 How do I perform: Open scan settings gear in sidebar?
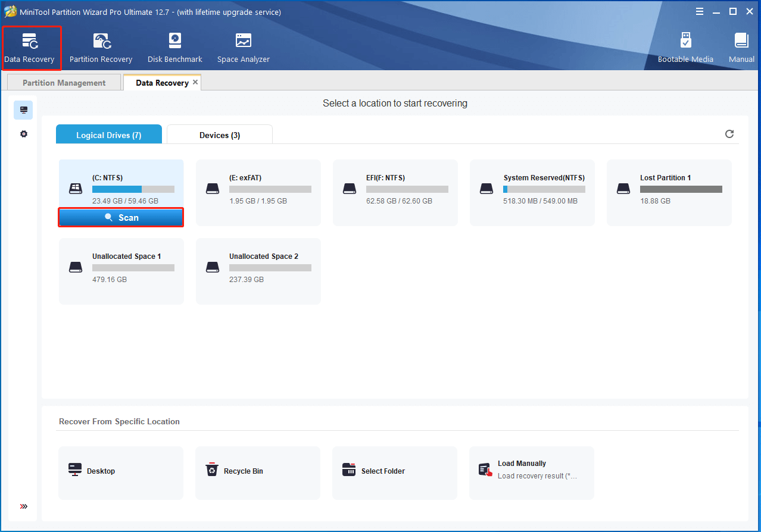24,134
